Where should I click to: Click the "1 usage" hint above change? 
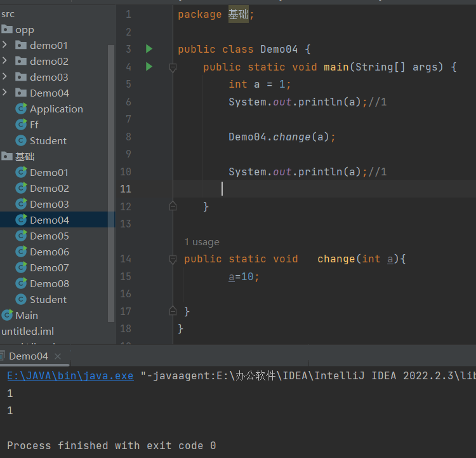(201, 242)
